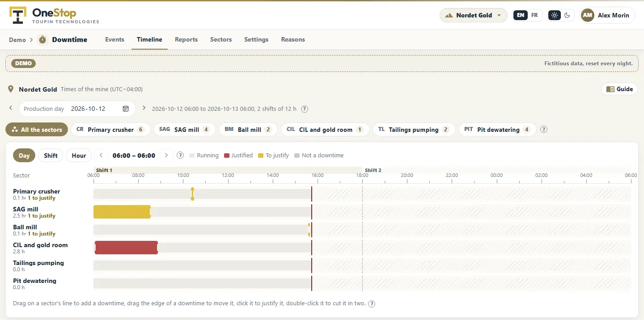Open the Timeline tab

click(x=149, y=39)
